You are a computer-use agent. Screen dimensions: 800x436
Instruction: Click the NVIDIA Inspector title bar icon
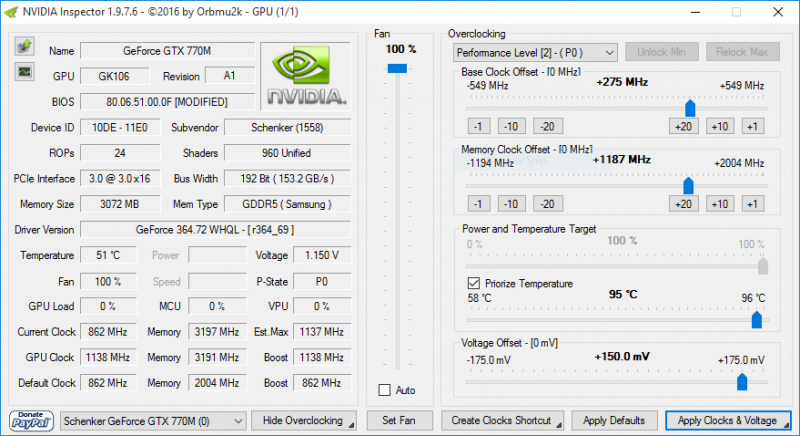point(11,12)
